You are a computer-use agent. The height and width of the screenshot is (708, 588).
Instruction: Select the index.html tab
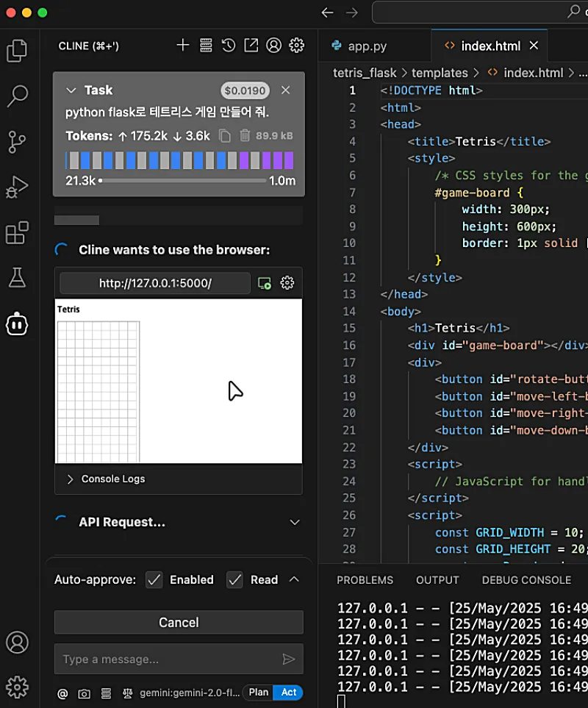(490, 46)
